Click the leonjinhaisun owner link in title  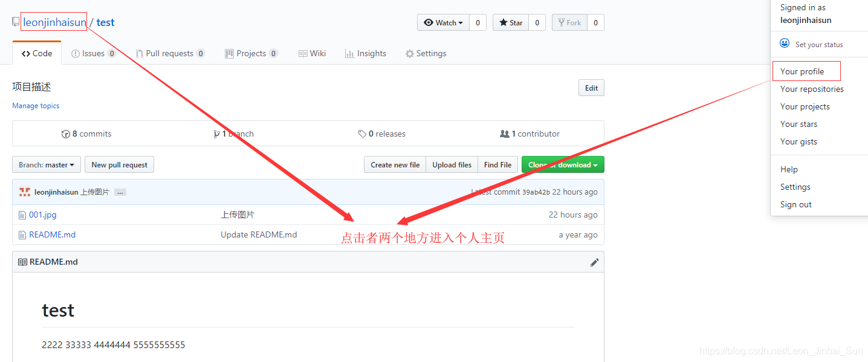55,22
